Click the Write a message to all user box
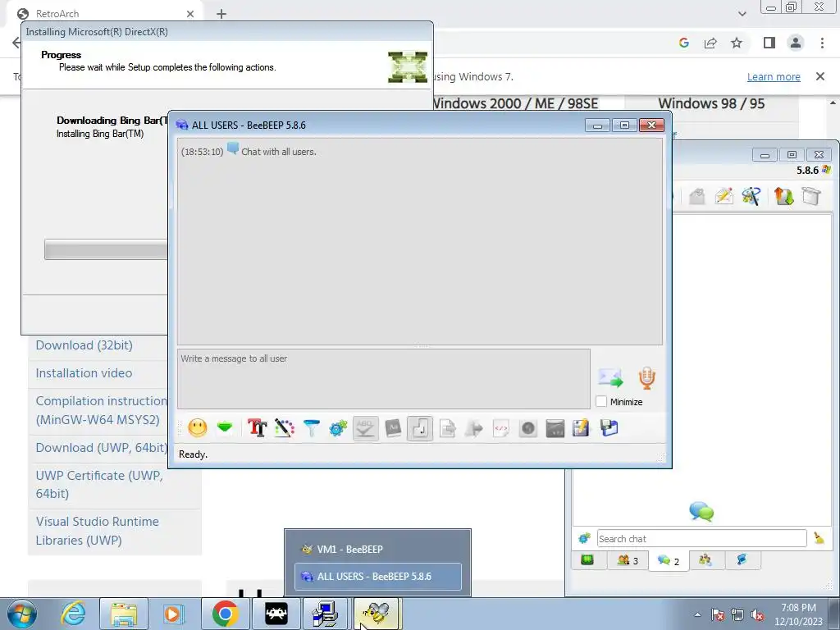Viewport: 840px width, 630px height. (x=384, y=379)
